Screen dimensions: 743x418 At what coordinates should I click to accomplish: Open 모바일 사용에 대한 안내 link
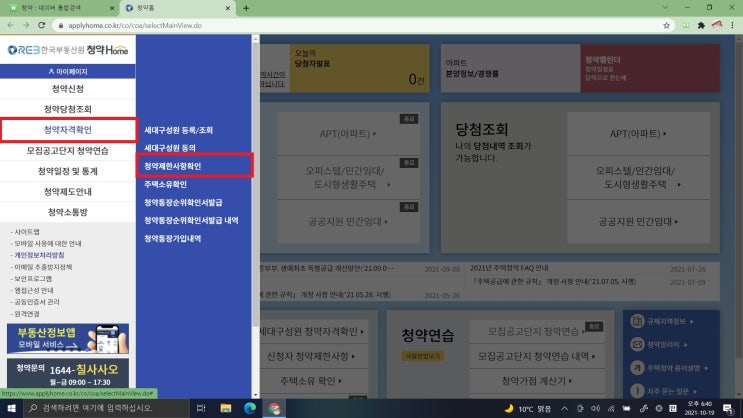46,244
